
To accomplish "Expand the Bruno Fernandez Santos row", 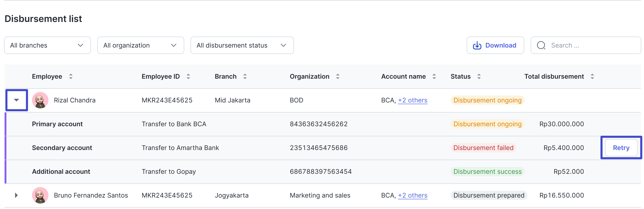I will click(x=16, y=196).
